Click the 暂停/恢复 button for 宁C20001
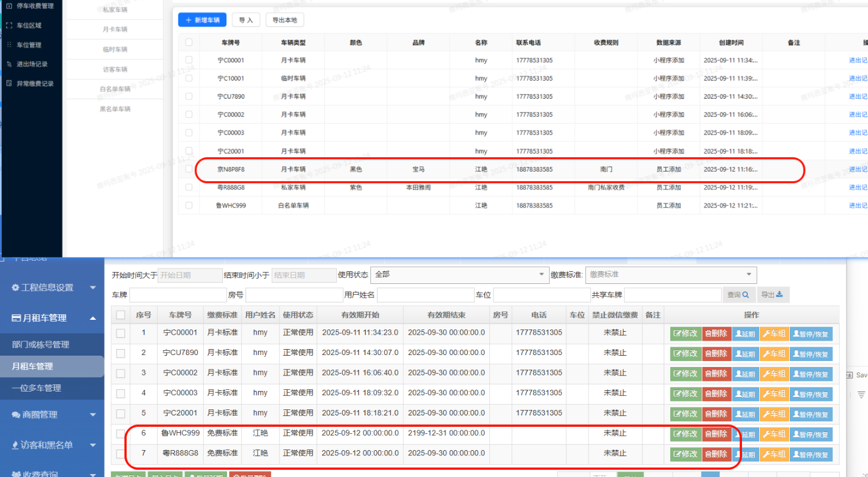The height and width of the screenshot is (477, 868). [x=811, y=414]
